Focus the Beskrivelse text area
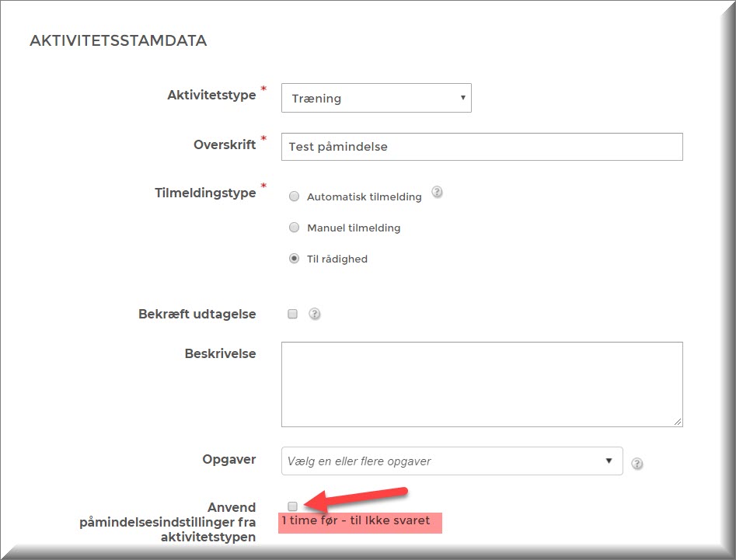Viewport: 736px width, 560px height. (x=482, y=384)
